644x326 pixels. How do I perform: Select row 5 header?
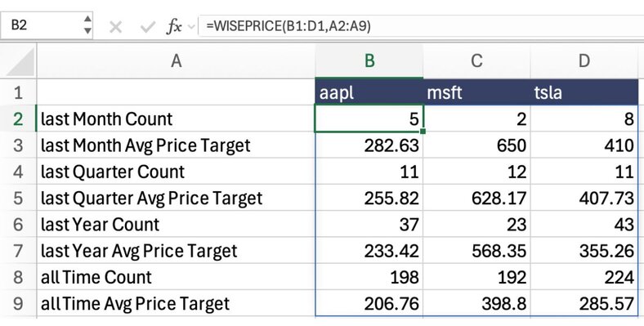tap(18, 198)
